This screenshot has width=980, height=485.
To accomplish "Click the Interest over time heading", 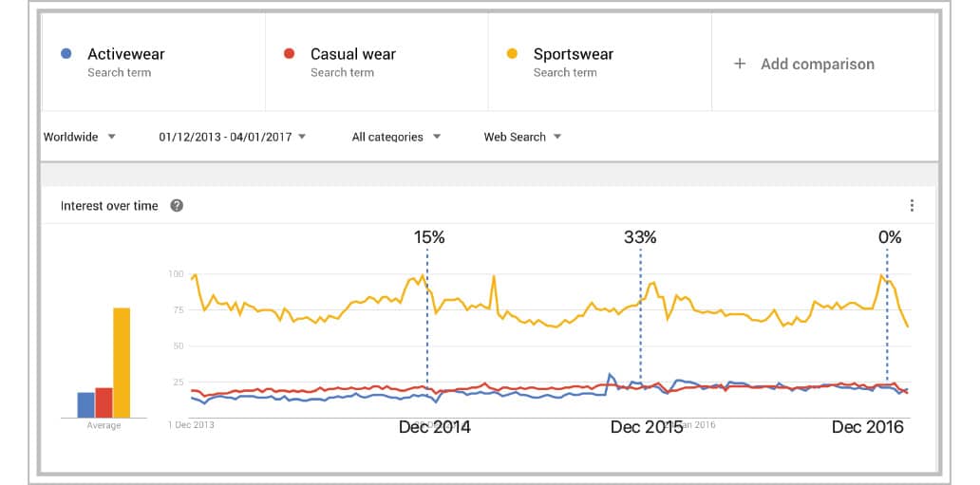I will pyautogui.click(x=109, y=206).
